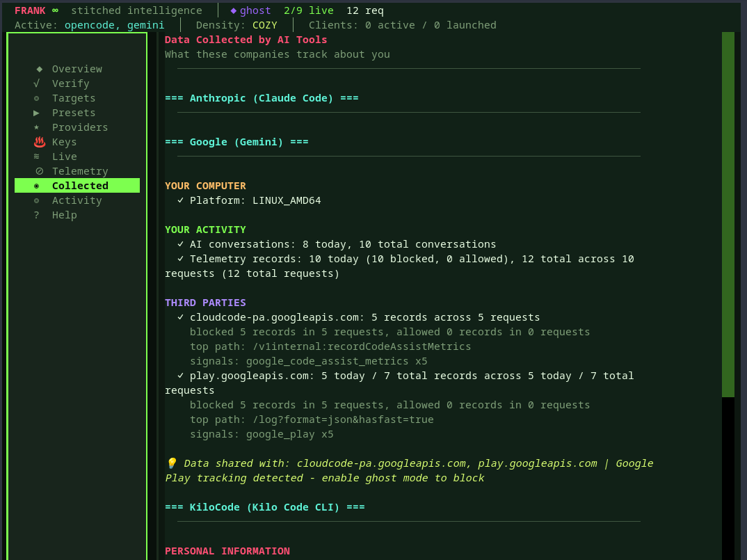This screenshot has height=560, width=747.
Task: Expand the Anthropic (Claude Code) section
Action: (x=262, y=98)
